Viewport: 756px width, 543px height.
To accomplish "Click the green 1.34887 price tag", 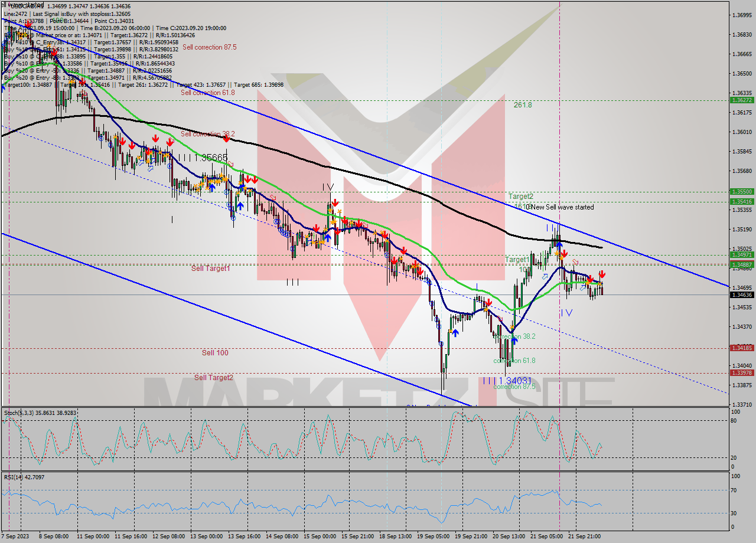I will tap(742, 264).
